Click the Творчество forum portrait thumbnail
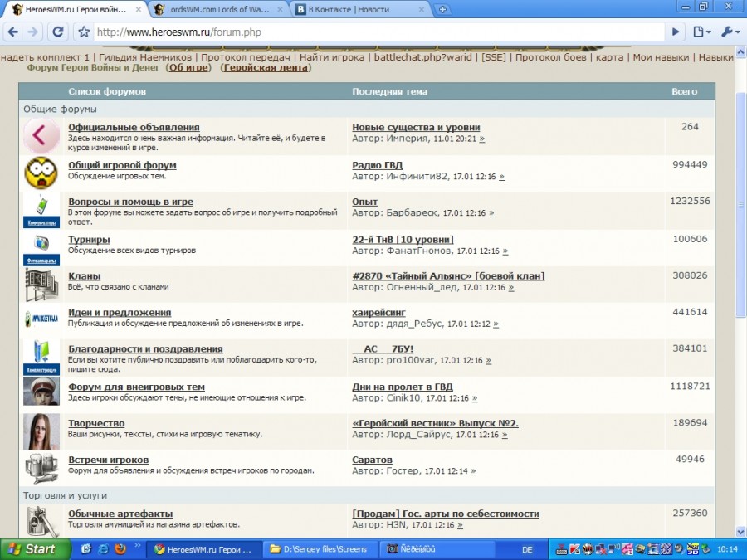 point(41,431)
